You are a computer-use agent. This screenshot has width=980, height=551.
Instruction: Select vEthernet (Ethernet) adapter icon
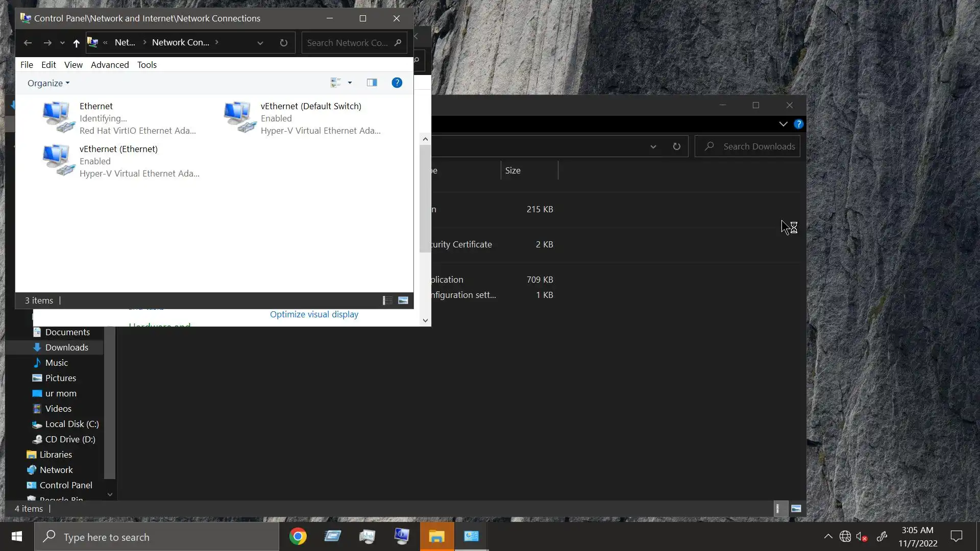(x=58, y=160)
